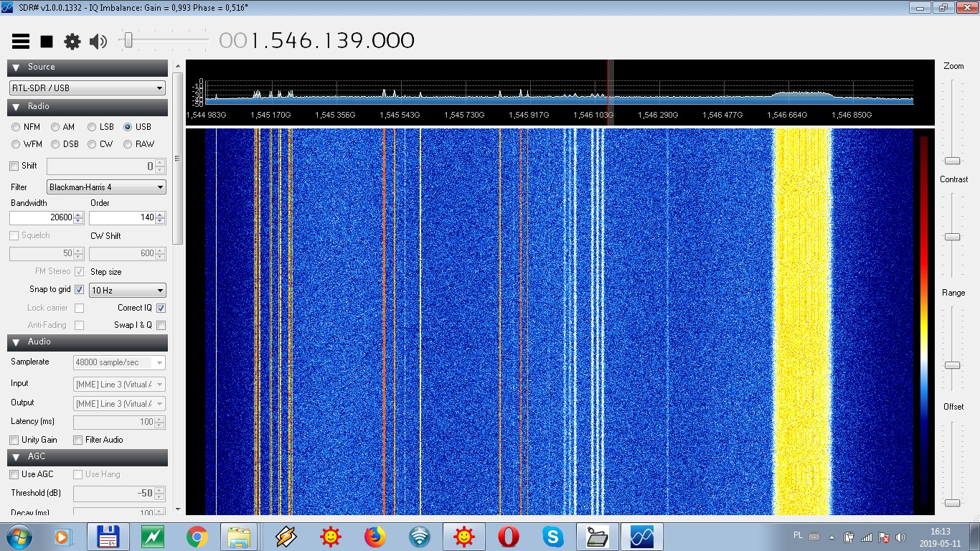
Task: Open system volume icon in tray
Action: [x=901, y=537]
